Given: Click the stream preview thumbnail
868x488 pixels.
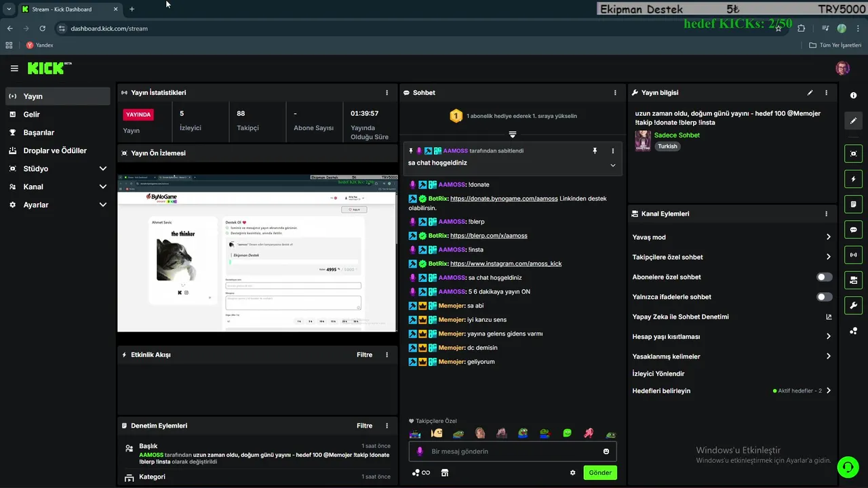Looking at the screenshot, I should point(257,253).
